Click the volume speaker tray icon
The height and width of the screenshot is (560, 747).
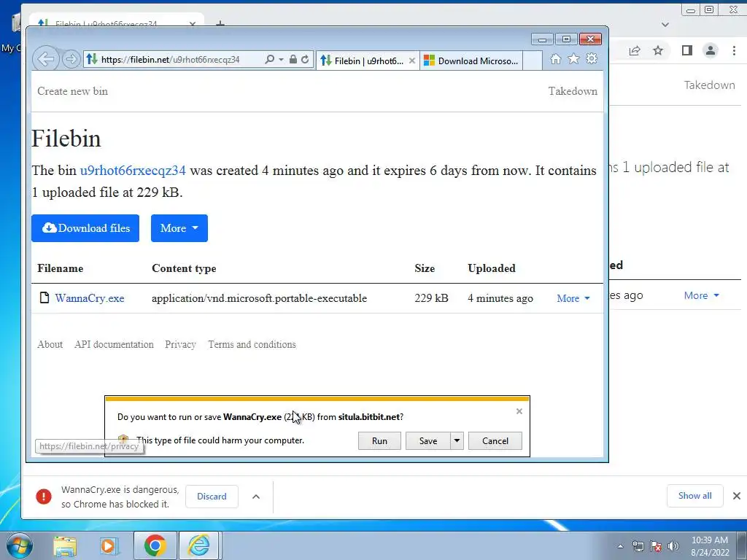(x=673, y=546)
